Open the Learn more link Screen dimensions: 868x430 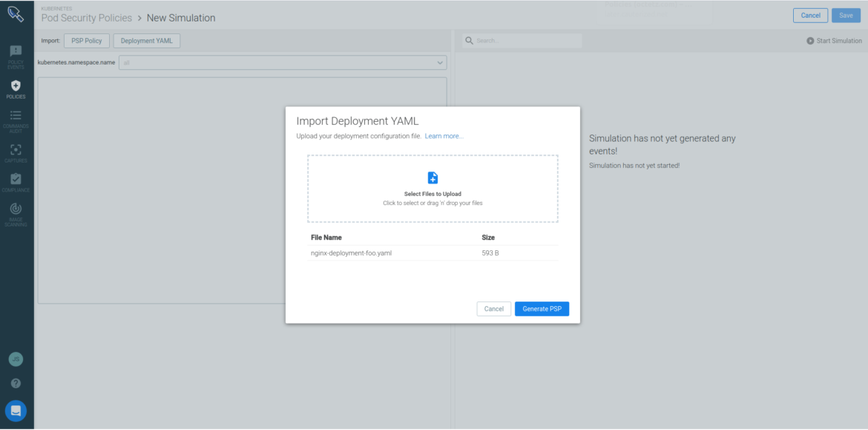[x=444, y=136]
